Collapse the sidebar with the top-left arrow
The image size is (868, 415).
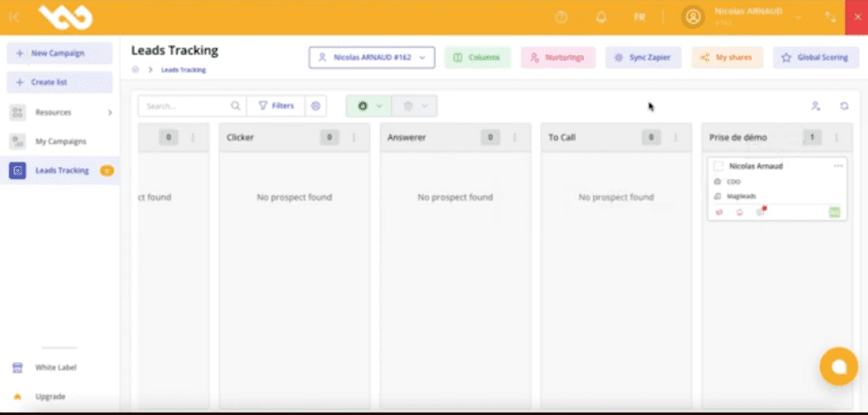coord(14,17)
